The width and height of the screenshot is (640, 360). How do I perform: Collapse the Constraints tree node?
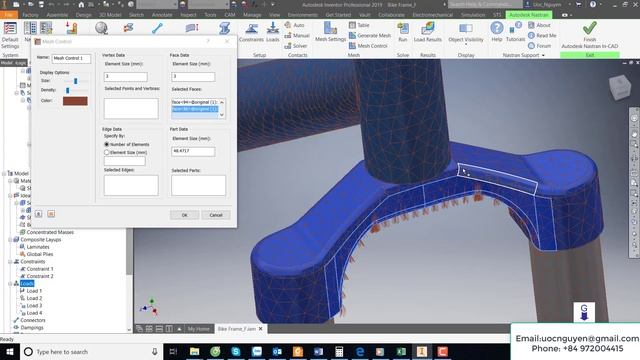10,262
